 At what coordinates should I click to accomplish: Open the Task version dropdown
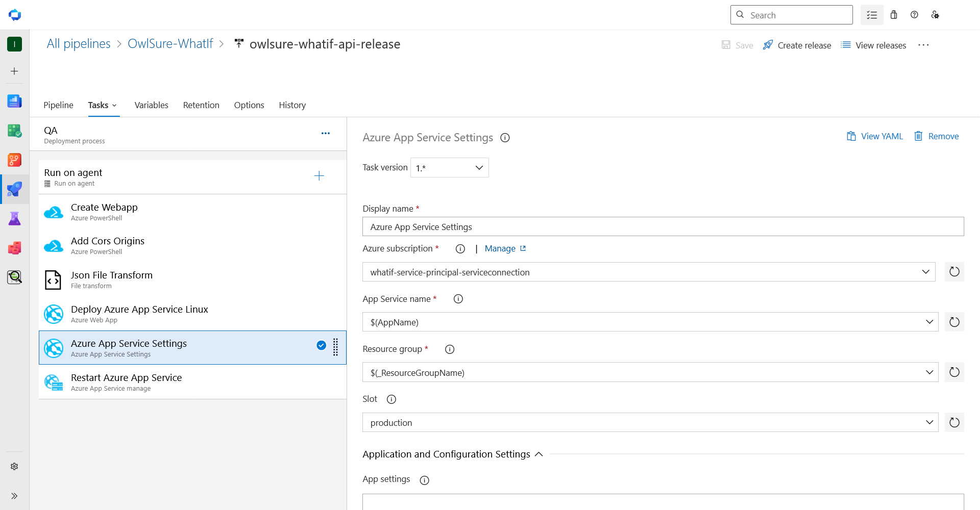coord(450,168)
